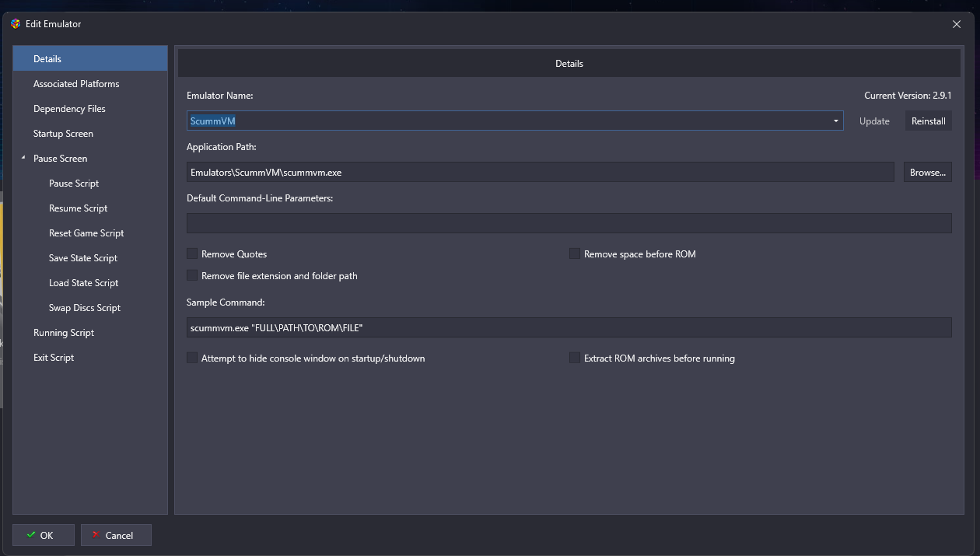Viewport: 980px width, 556px height.
Task: Click Cancel to discard changes
Action: 116,535
